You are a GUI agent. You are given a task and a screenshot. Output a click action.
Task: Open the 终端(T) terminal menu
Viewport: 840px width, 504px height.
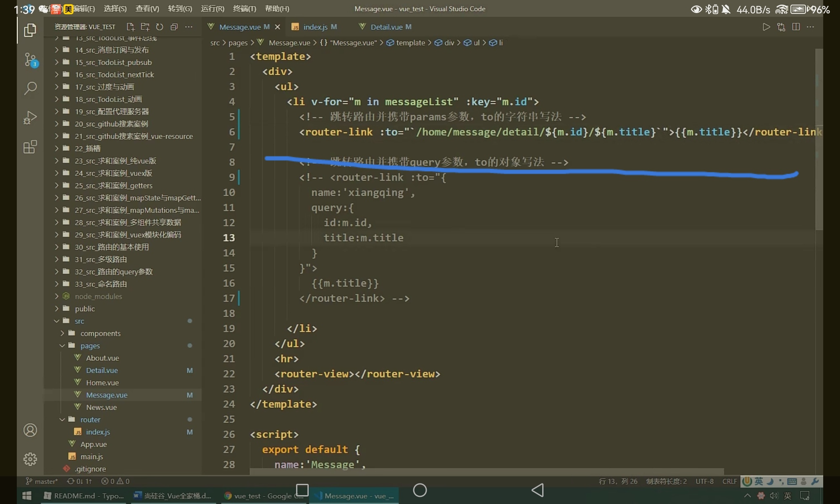(x=244, y=9)
